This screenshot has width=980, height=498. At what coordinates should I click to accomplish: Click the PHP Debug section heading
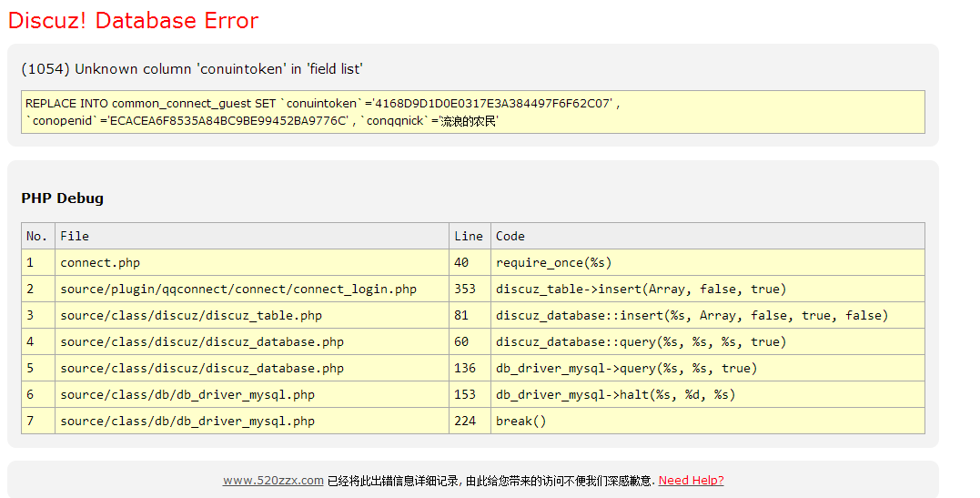[62, 198]
